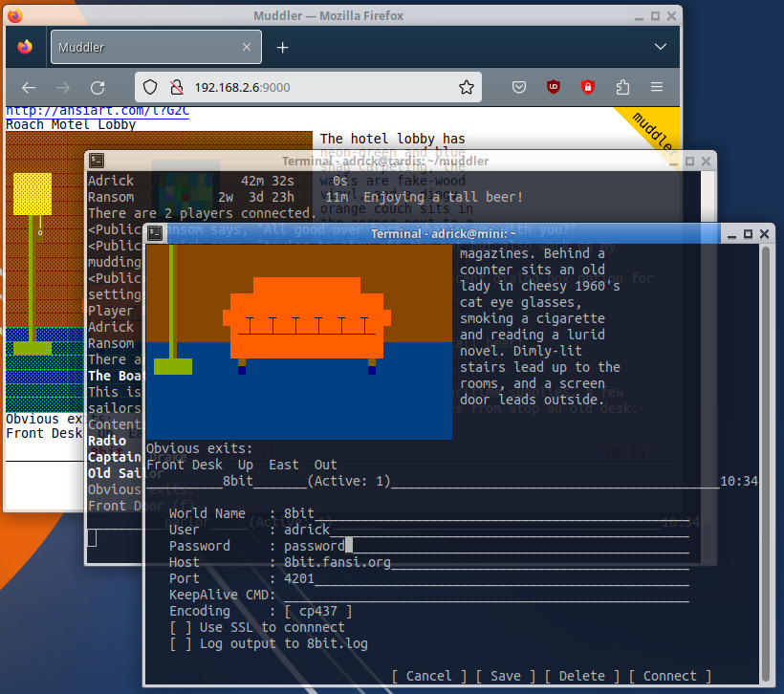Image resolution: width=784 pixels, height=694 pixels.
Task: Minimize the Terminal adrick@mini window
Action: pyautogui.click(x=731, y=234)
